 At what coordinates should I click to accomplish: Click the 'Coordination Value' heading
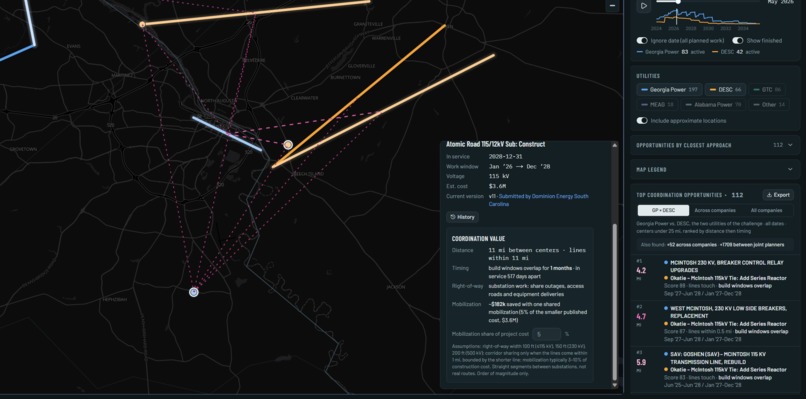478,239
